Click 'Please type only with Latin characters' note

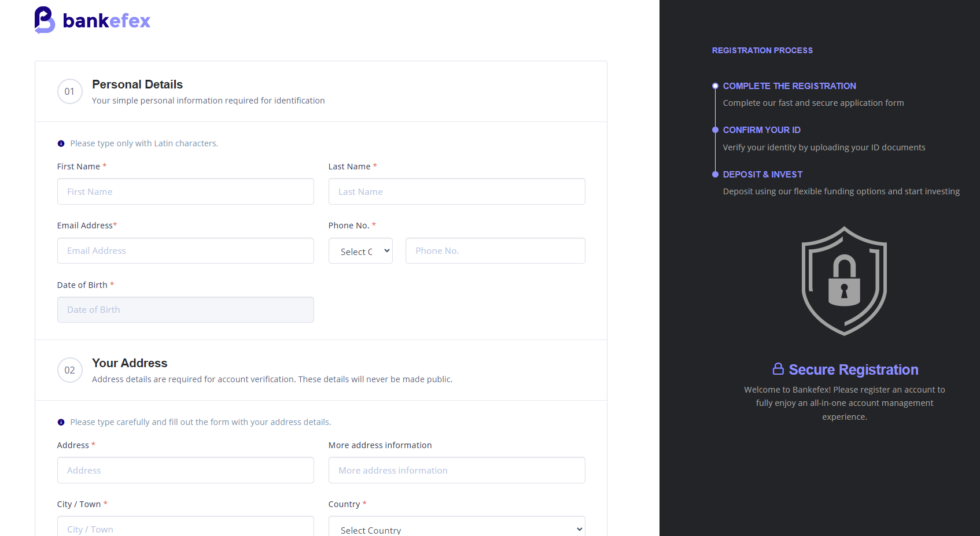click(x=144, y=143)
